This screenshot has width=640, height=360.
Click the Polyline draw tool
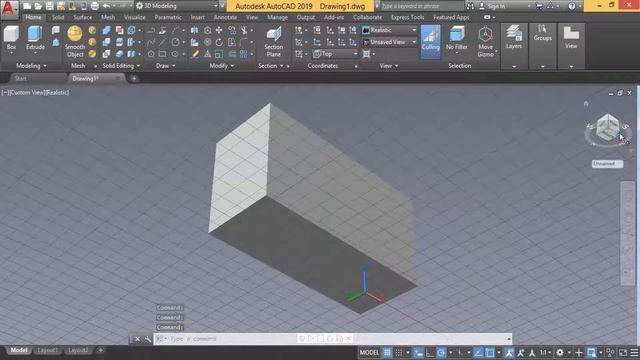point(151,30)
